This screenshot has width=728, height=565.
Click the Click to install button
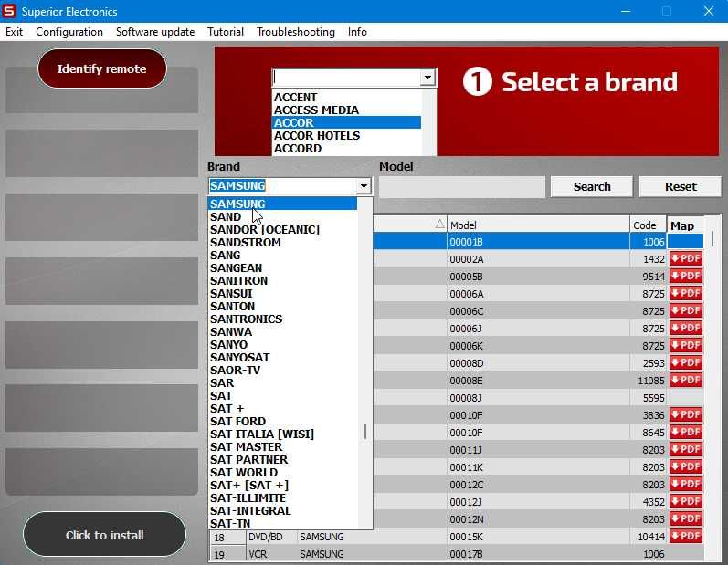point(104,534)
